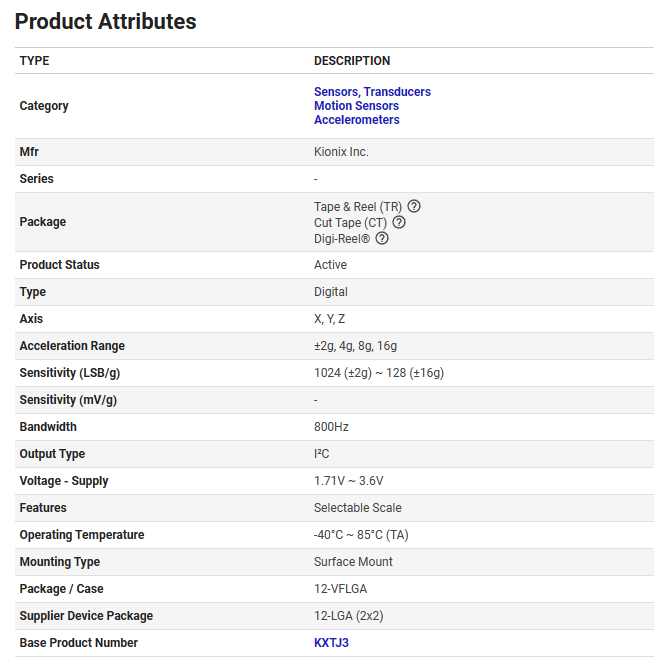The image size is (654, 664).
Task: Open the Sensors, Transducers category link
Action: (x=372, y=92)
